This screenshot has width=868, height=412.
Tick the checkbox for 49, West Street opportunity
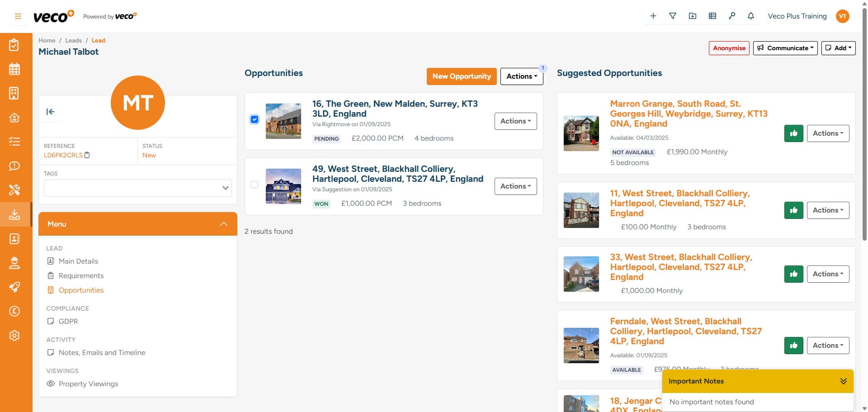255,185
